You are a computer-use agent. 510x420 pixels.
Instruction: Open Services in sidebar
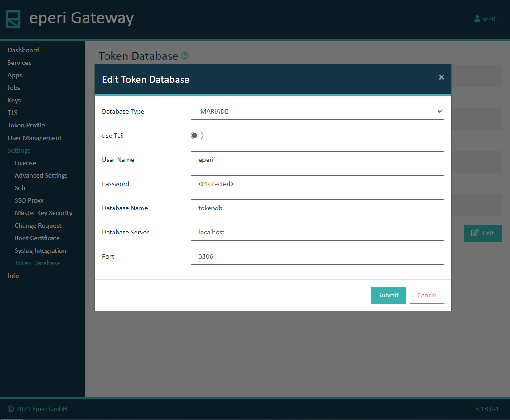coord(20,63)
